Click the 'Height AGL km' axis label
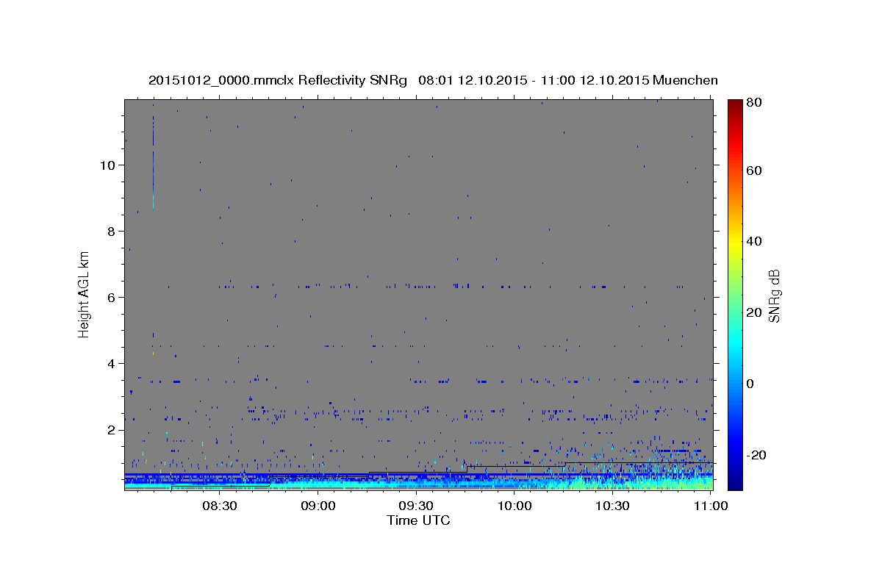Viewport: 882px width, 588px height. [x=85, y=295]
